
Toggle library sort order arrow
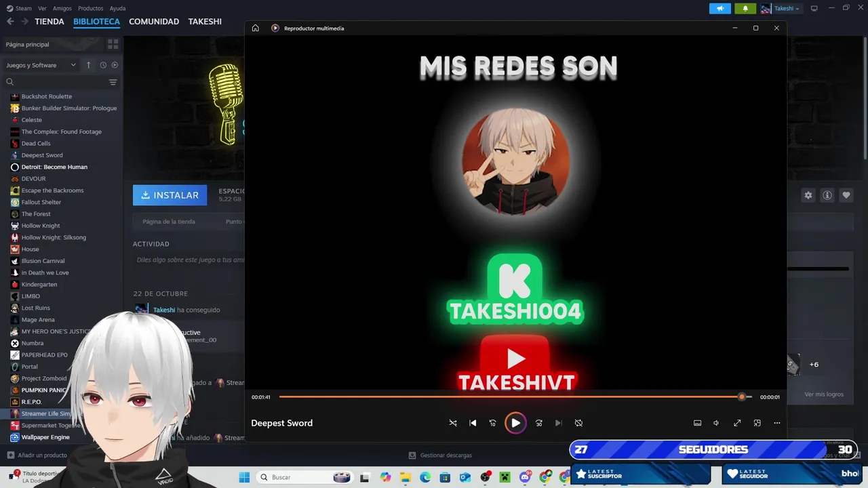click(88, 65)
